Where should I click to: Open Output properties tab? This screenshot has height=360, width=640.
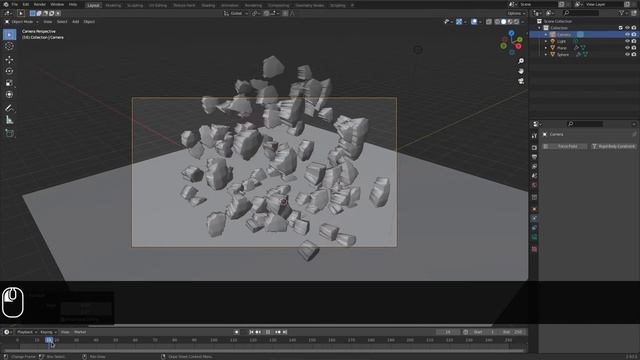click(534, 157)
